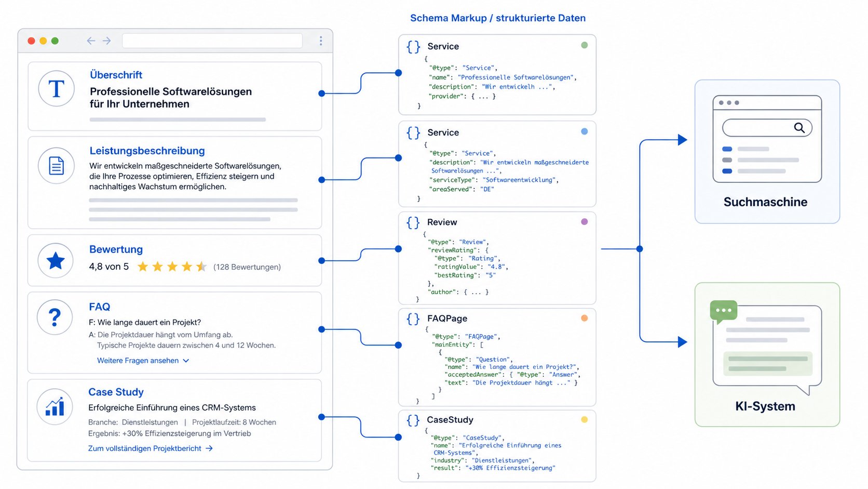868x489 pixels.
Task: Click the 'Suchmaschine' label
Action: 766,202
